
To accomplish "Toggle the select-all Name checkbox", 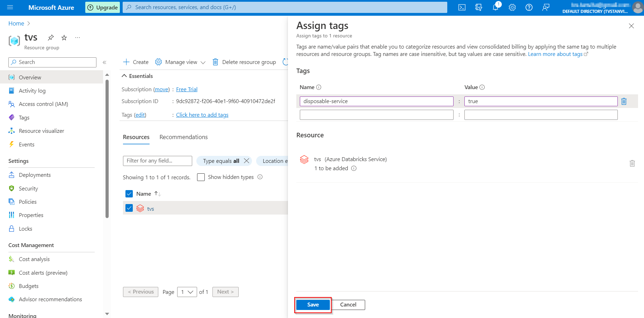I will pos(129,194).
